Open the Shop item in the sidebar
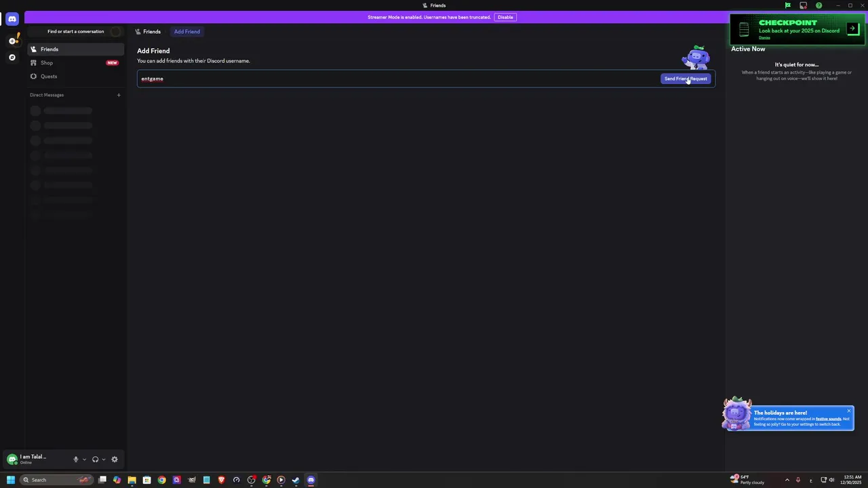 [x=76, y=63]
